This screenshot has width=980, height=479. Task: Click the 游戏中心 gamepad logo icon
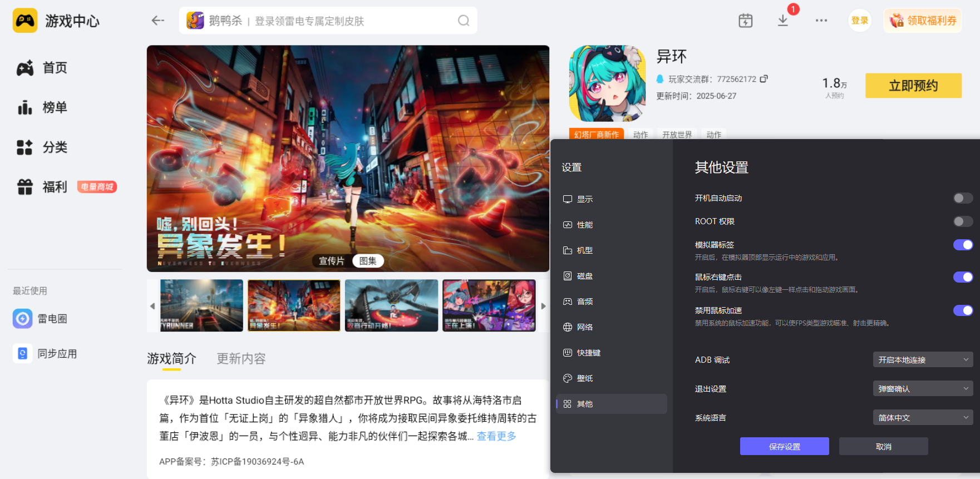(25, 21)
